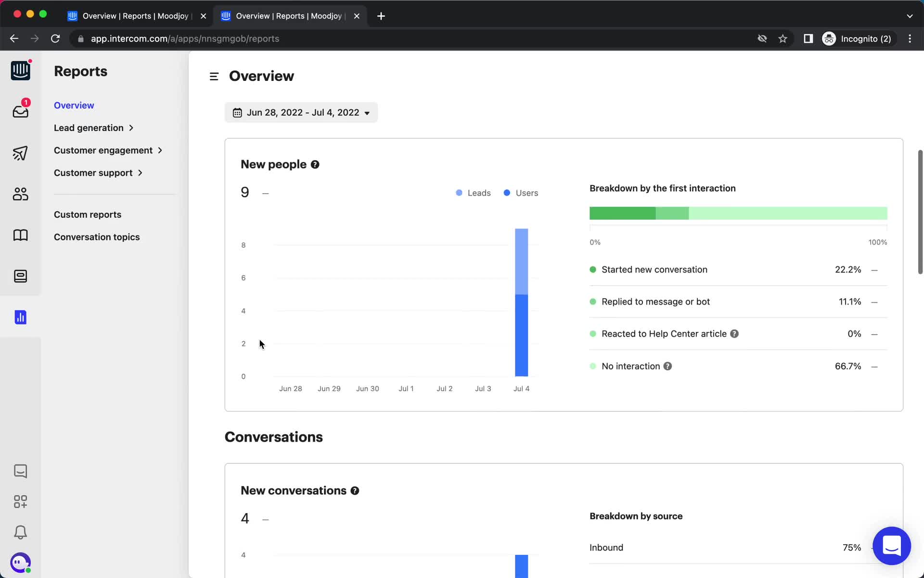Click the Inbound source row
Viewport: 924px width, 578px height.
[738, 548]
